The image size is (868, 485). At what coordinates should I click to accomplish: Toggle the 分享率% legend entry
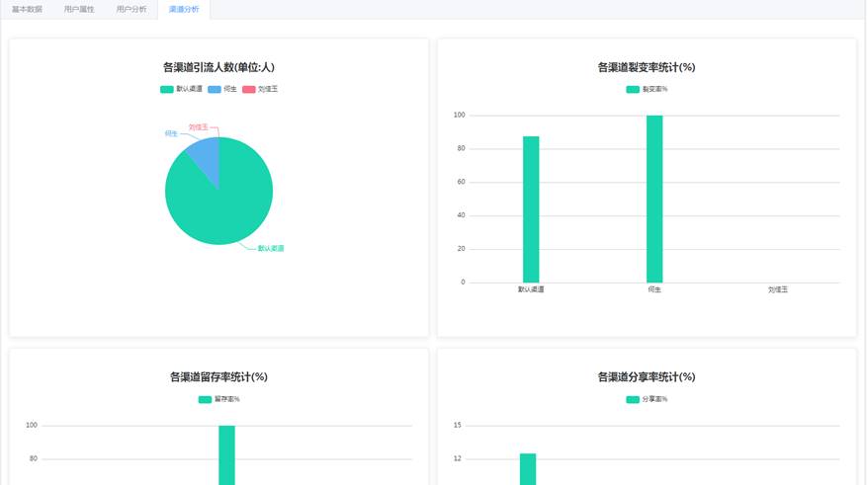point(647,399)
